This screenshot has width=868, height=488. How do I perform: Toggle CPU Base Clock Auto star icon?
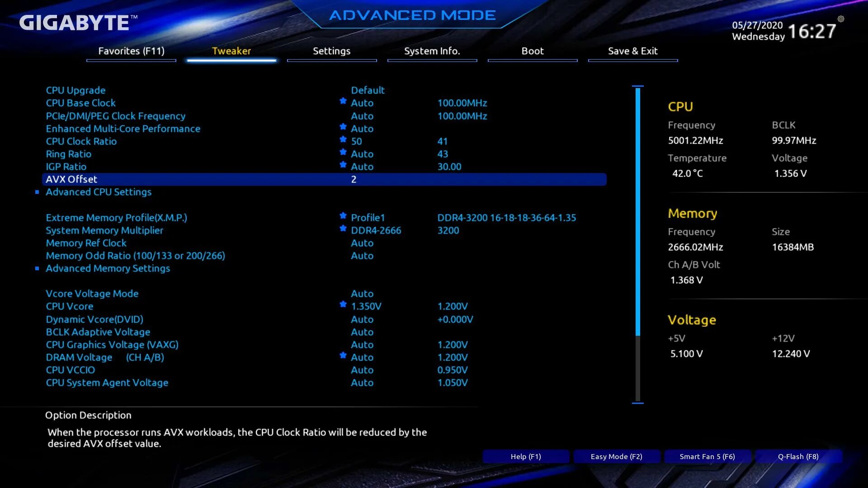pos(343,103)
